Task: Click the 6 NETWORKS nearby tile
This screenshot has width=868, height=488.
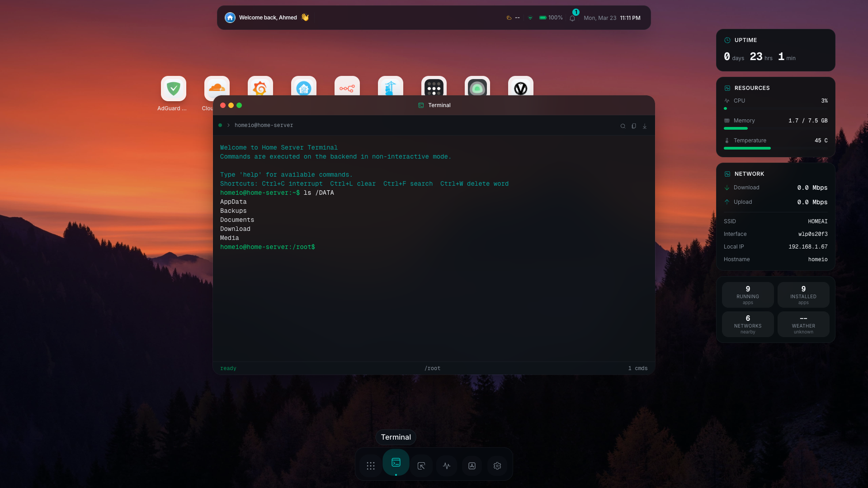Action: pos(748,324)
